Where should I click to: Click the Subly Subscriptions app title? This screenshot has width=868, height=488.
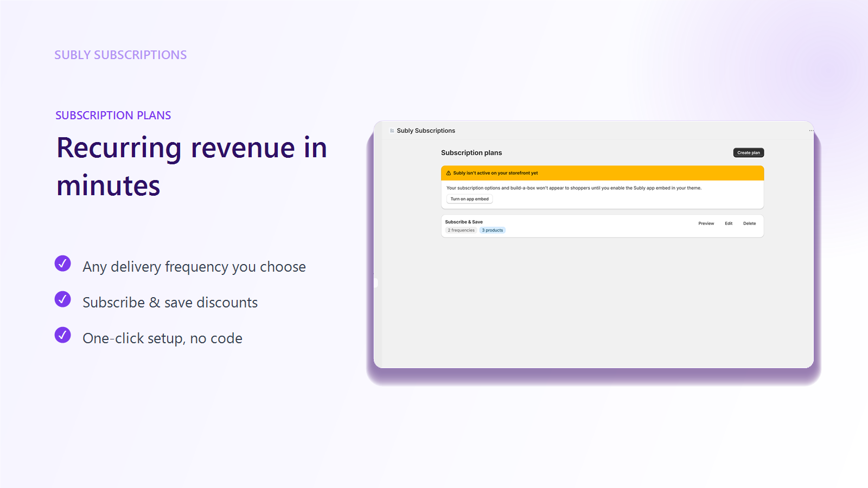[426, 131]
